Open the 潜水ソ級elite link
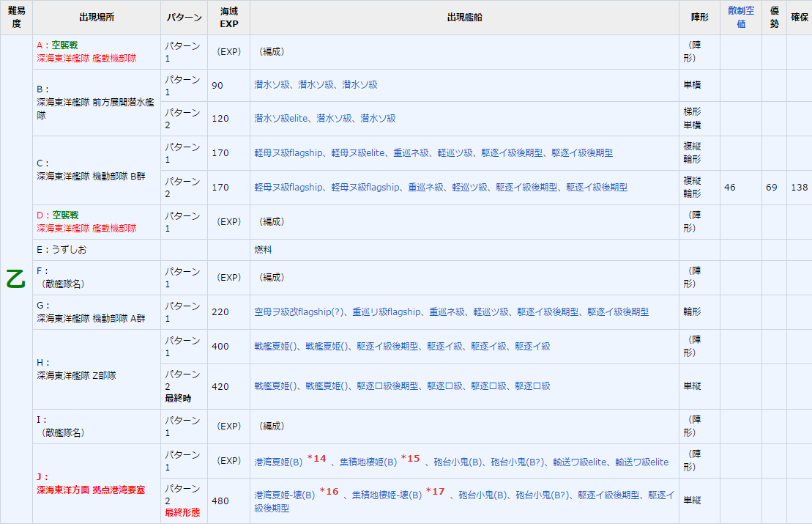812x524 pixels. click(282, 118)
